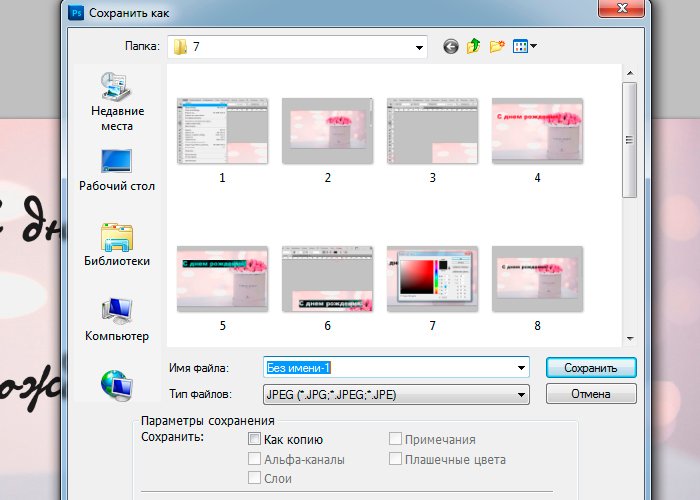This screenshot has width=700, height=500.
Task: Expand the Имя файла dropdown arrow
Action: [x=521, y=368]
